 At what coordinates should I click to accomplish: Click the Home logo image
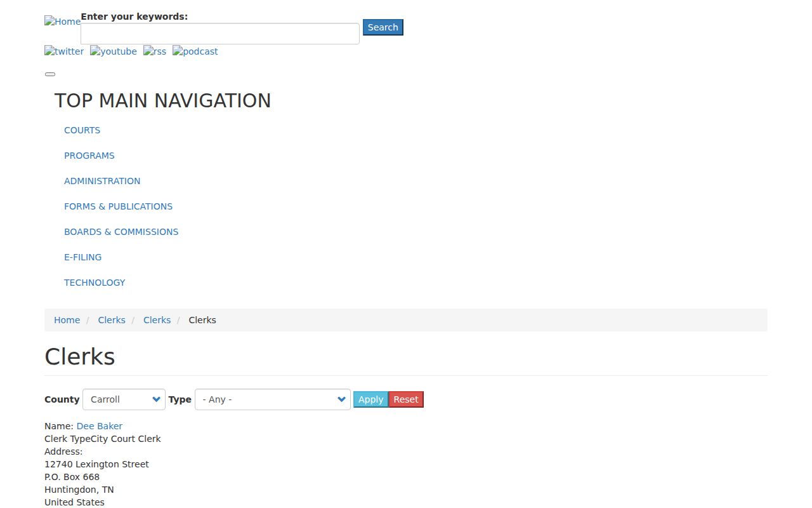[62, 22]
